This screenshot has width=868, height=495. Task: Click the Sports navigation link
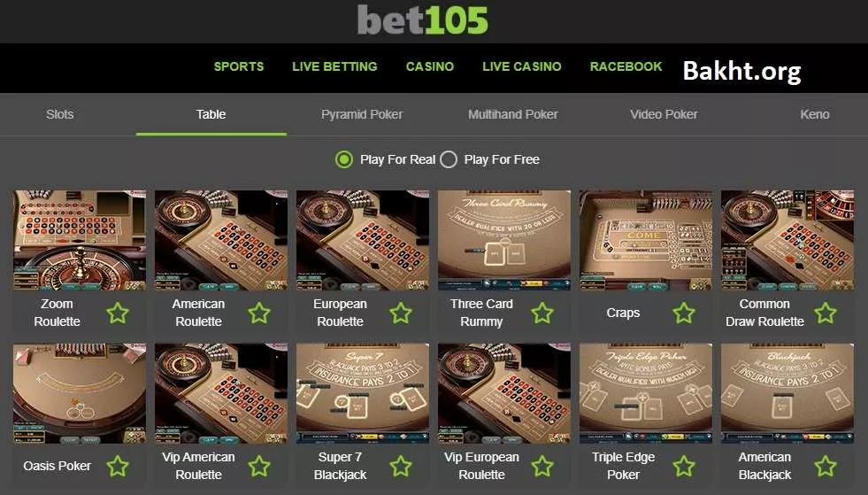click(239, 66)
